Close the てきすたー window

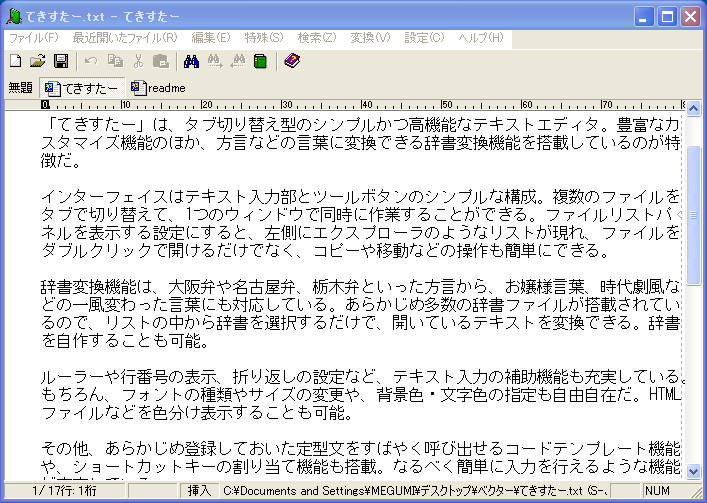pyautogui.click(x=690, y=17)
